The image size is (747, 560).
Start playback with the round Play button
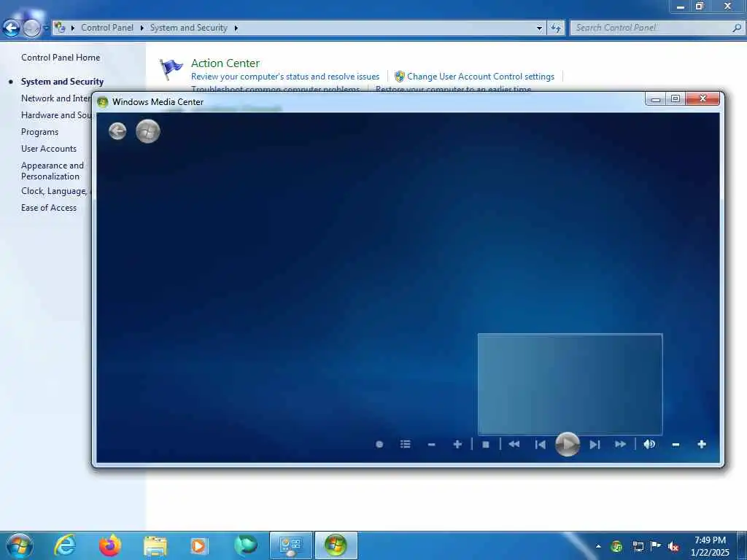[568, 444]
